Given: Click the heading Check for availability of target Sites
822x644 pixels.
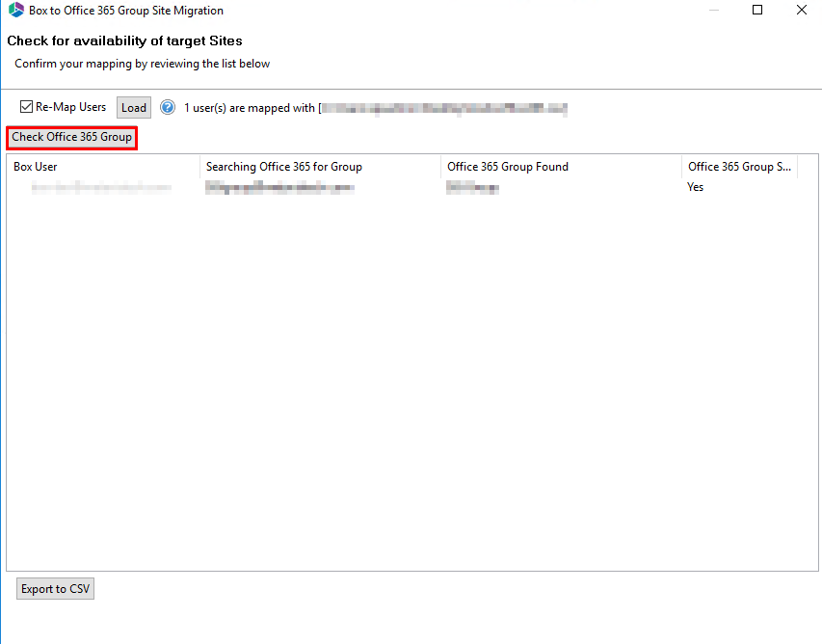Looking at the screenshot, I should (x=124, y=40).
